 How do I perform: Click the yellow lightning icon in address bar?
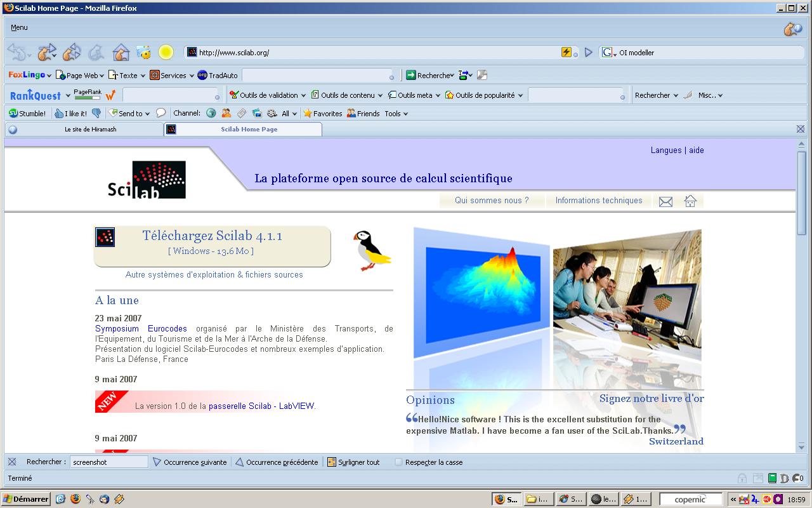566,52
